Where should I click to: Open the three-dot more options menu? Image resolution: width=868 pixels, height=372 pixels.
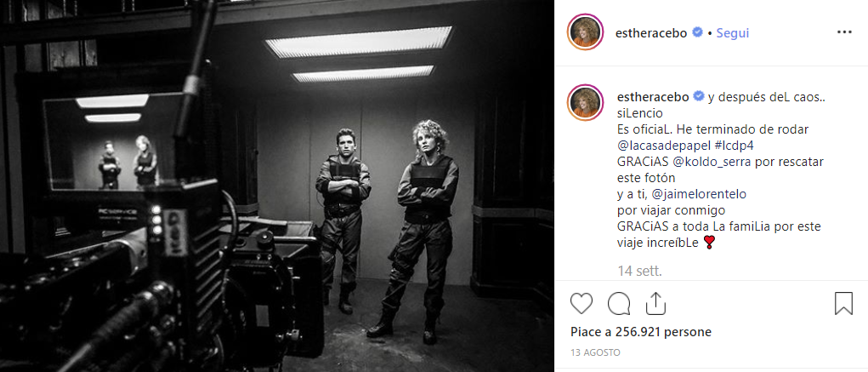(844, 32)
